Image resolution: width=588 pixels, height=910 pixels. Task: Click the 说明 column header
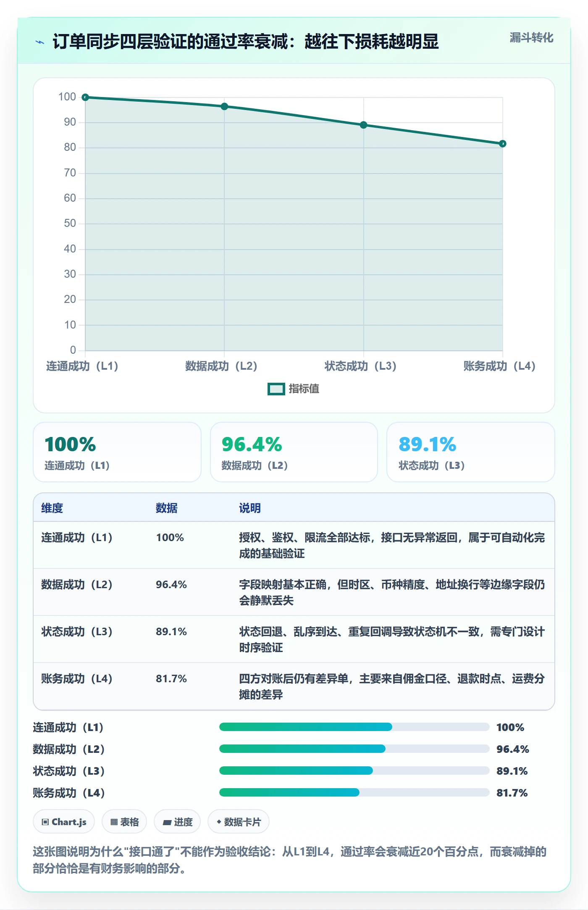(250, 508)
